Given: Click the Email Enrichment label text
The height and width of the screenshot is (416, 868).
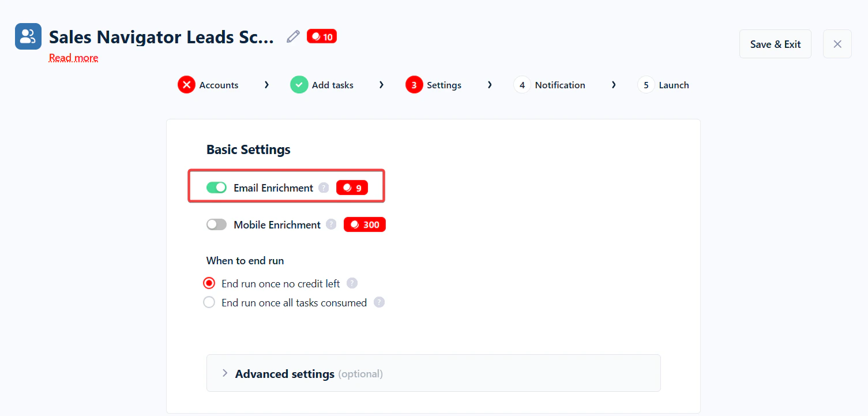Looking at the screenshot, I should 273,188.
